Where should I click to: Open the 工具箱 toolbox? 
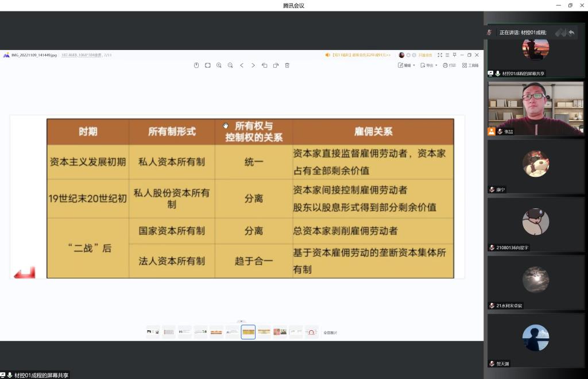[470, 65]
